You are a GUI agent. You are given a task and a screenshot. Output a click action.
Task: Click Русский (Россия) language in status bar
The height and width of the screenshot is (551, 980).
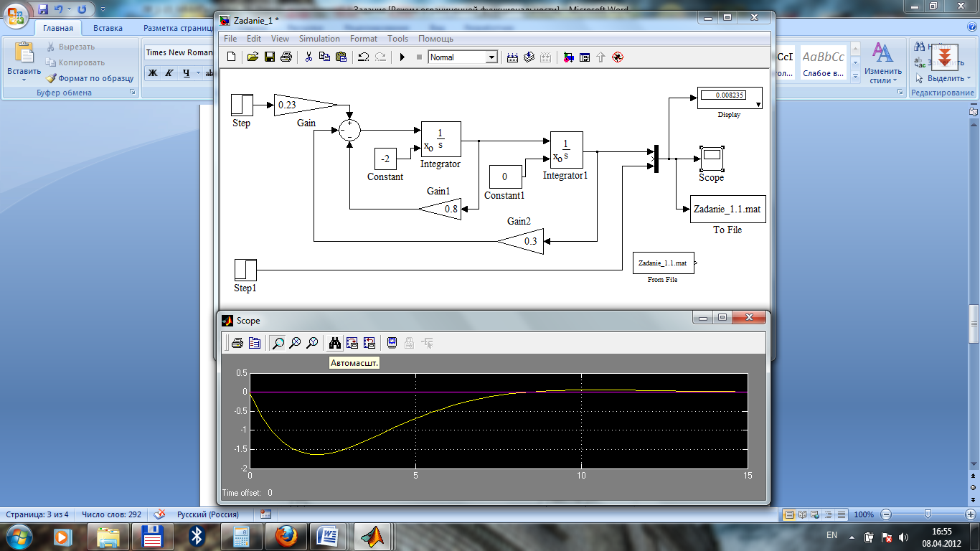coord(208,514)
